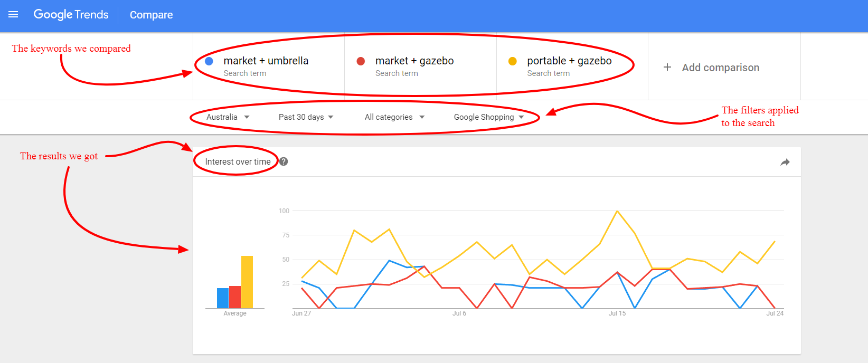The height and width of the screenshot is (363, 868).
Task: Click the Add comparison button
Action: pyautogui.click(x=711, y=67)
